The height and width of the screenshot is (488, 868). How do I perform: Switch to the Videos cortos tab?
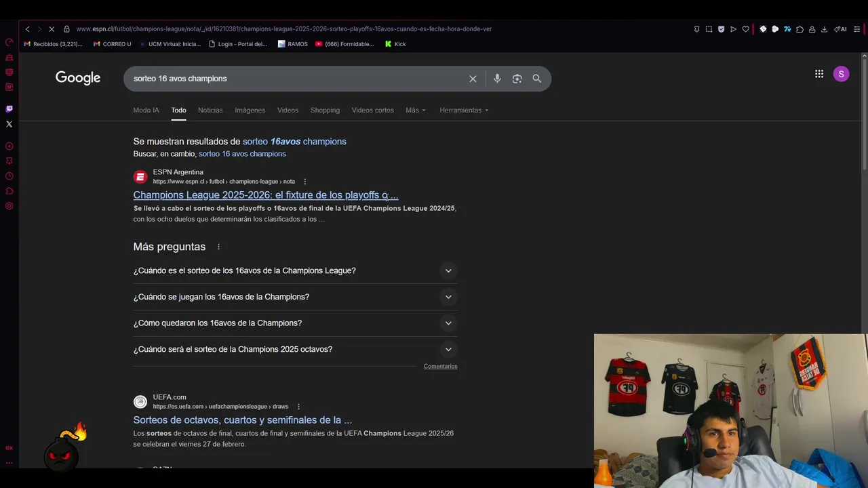coord(372,110)
